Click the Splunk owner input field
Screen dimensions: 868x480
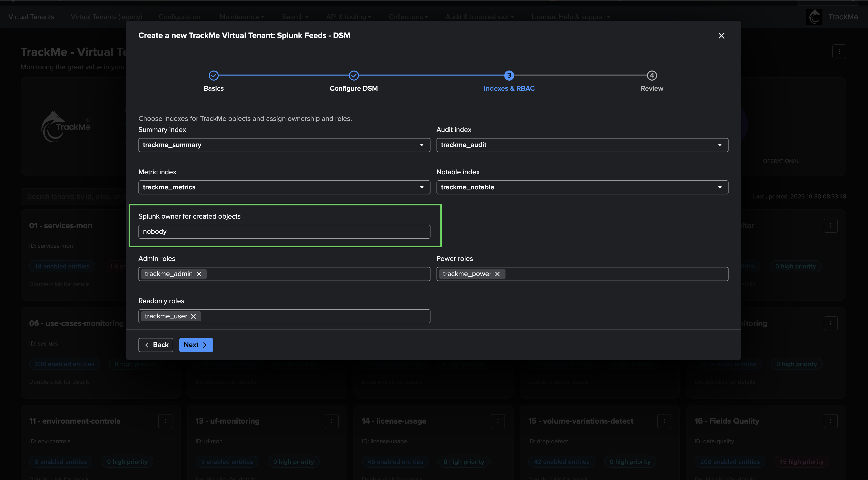(284, 232)
